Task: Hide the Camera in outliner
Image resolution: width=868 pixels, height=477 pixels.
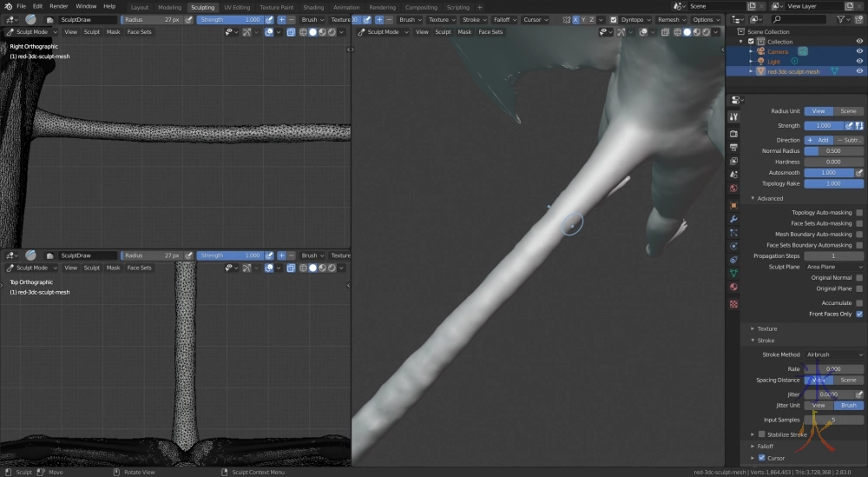Action: click(x=859, y=51)
